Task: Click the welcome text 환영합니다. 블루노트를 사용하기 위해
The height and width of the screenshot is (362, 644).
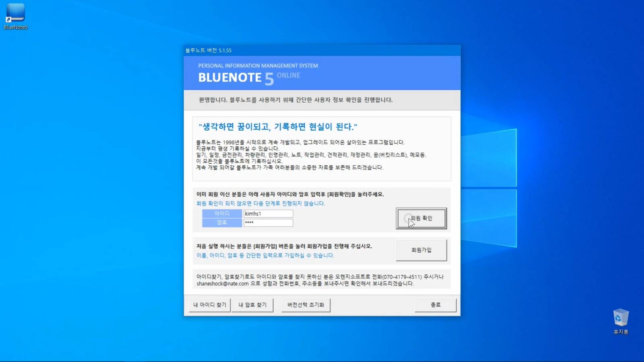Action: (295, 100)
